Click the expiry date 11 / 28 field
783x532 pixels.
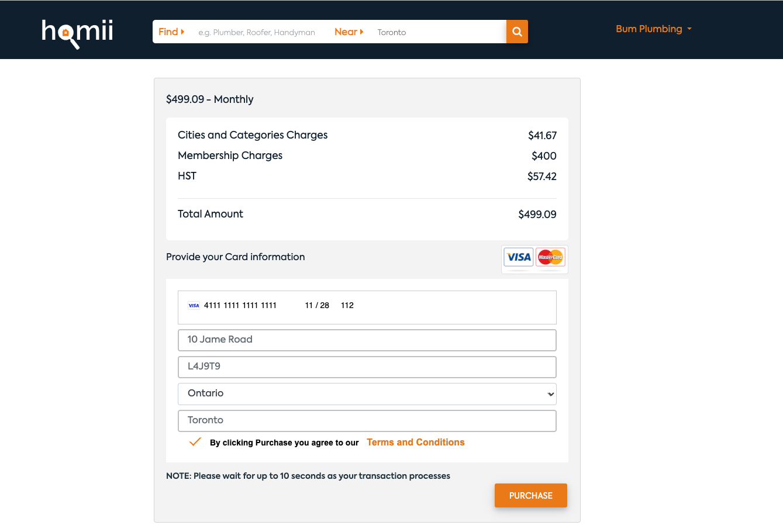[317, 305]
